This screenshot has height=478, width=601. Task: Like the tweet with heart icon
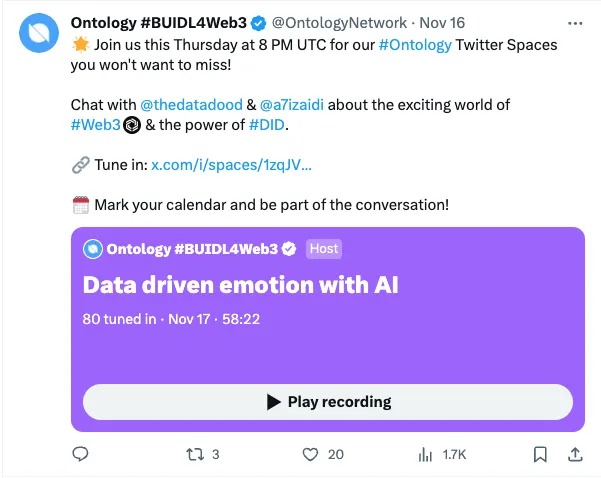[311, 454]
